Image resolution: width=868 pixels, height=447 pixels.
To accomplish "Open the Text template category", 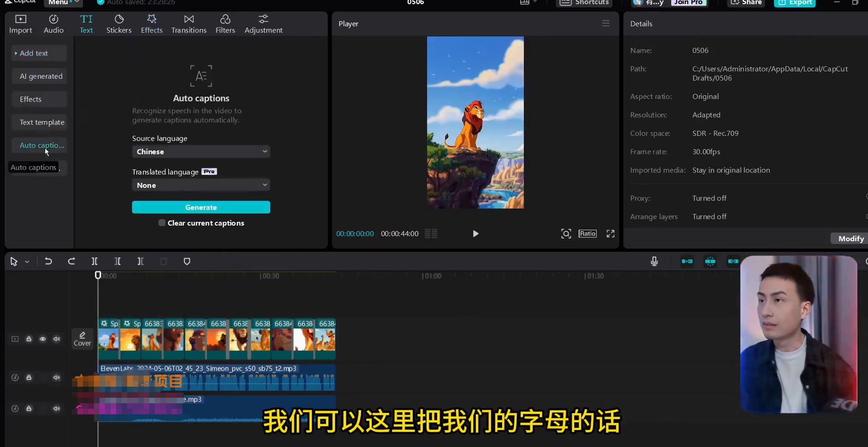I will click(39, 122).
